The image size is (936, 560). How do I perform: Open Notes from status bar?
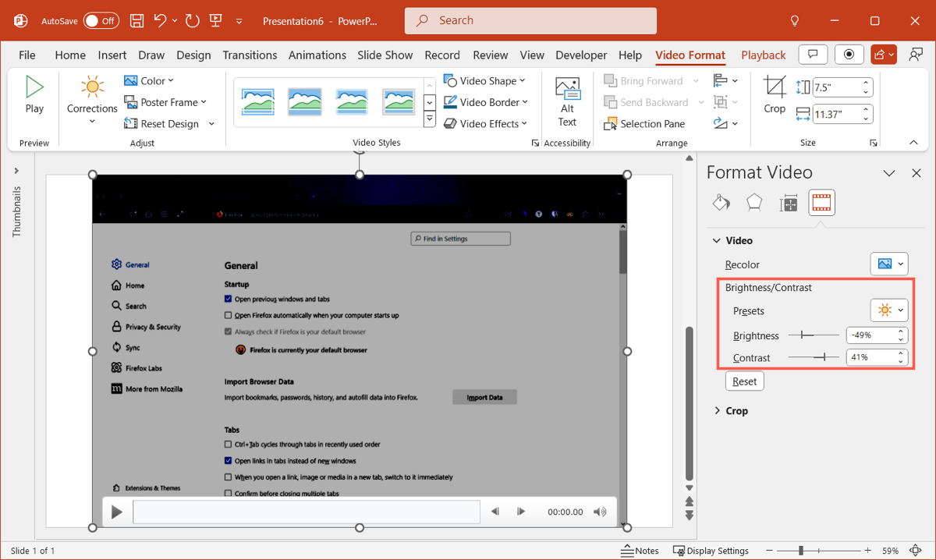pyautogui.click(x=640, y=551)
